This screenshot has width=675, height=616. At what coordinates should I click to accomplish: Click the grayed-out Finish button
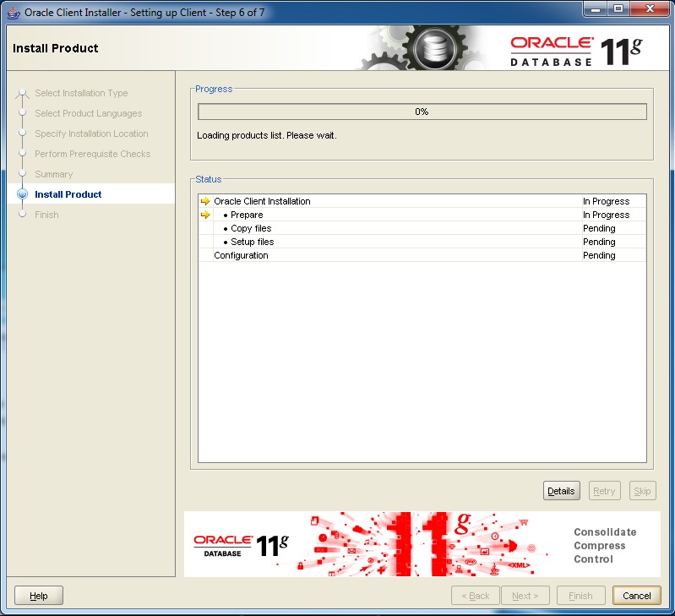point(580,596)
